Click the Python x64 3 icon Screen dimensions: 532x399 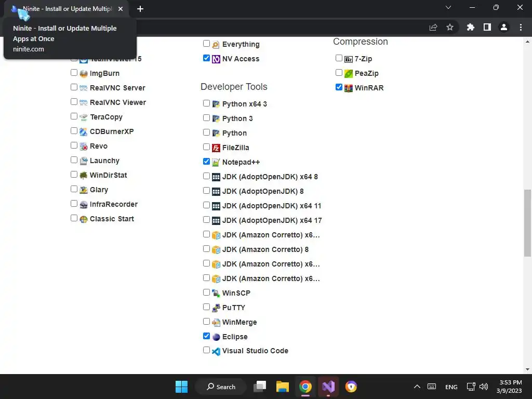[216, 104]
